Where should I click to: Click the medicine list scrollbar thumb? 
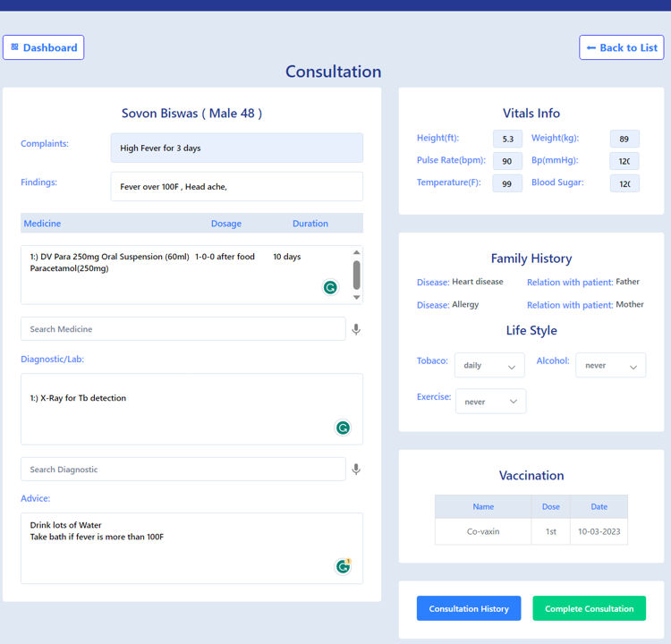pos(356,275)
